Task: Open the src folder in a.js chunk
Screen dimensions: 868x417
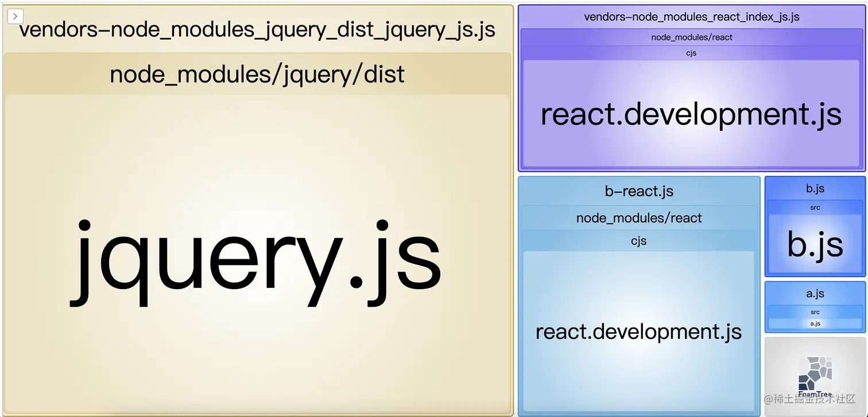Action: tap(815, 312)
